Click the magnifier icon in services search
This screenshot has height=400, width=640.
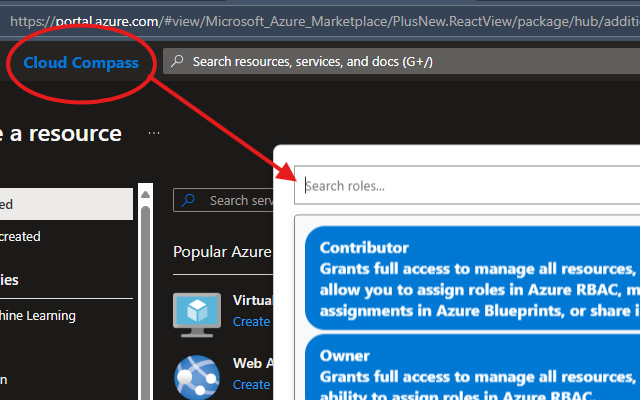tap(189, 200)
